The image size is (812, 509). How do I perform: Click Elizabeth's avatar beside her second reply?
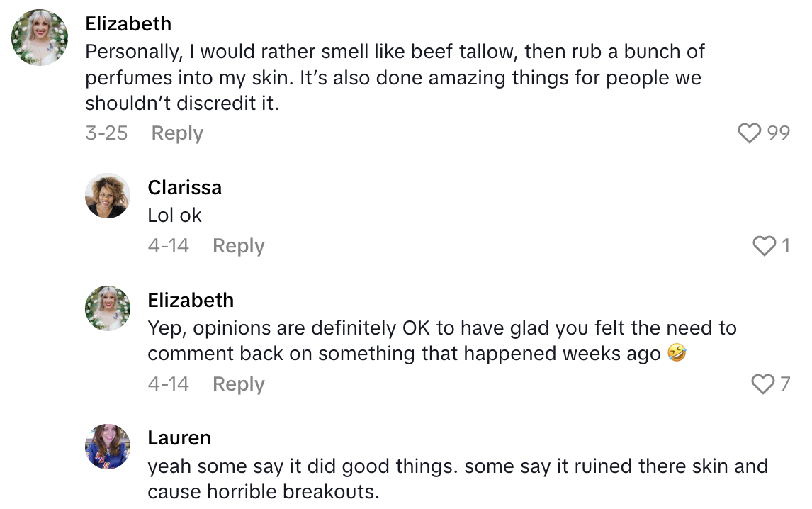tap(108, 308)
